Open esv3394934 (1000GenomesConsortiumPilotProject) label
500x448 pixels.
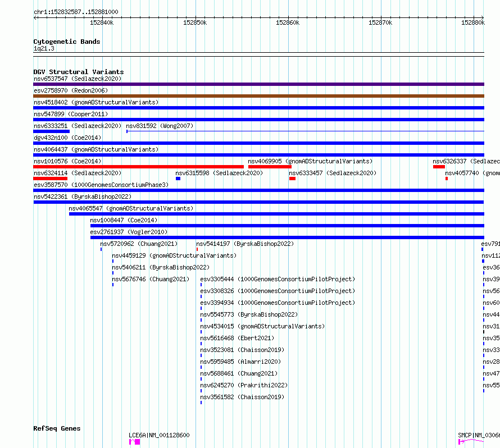click(278, 303)
